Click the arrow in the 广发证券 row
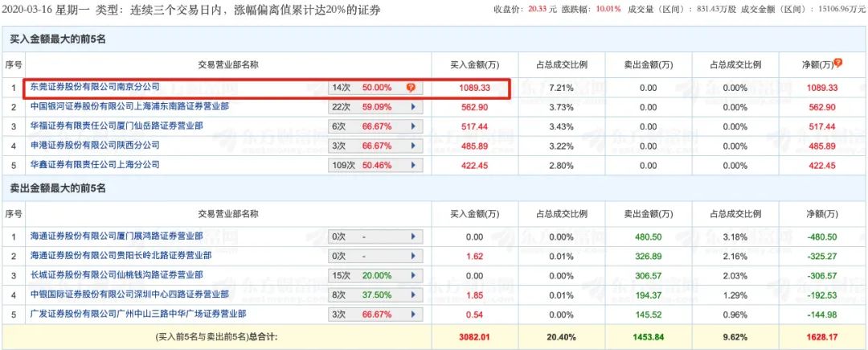Image resolution: width=868 pixels, height=350 pixels. 414,314
